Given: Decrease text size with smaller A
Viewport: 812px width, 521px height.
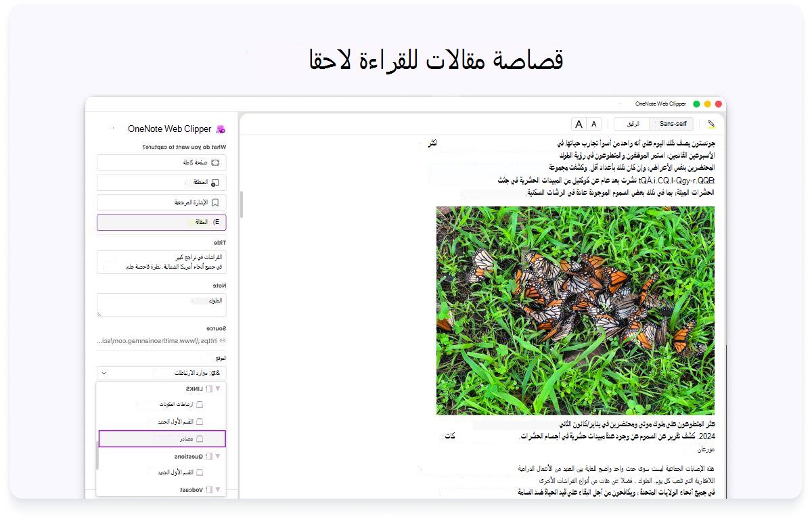Looking at the screenshot, I should [x=594, y=124].
